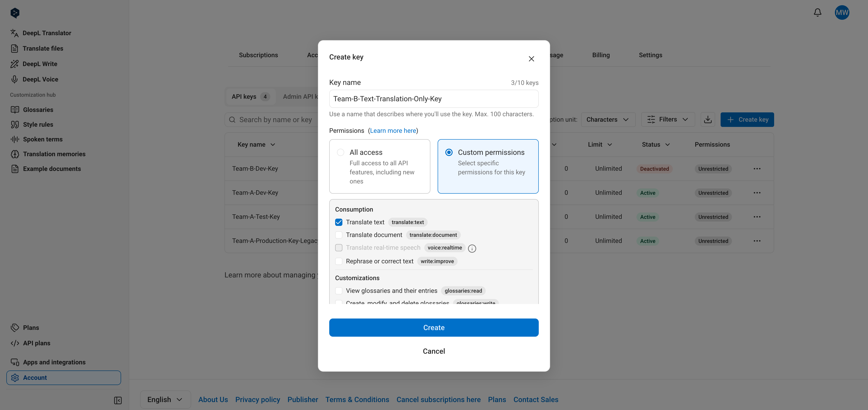The height and width of the screenshot is (410, 868).
Task: Open Privacy policy footer link
Action: coord(257,400)
